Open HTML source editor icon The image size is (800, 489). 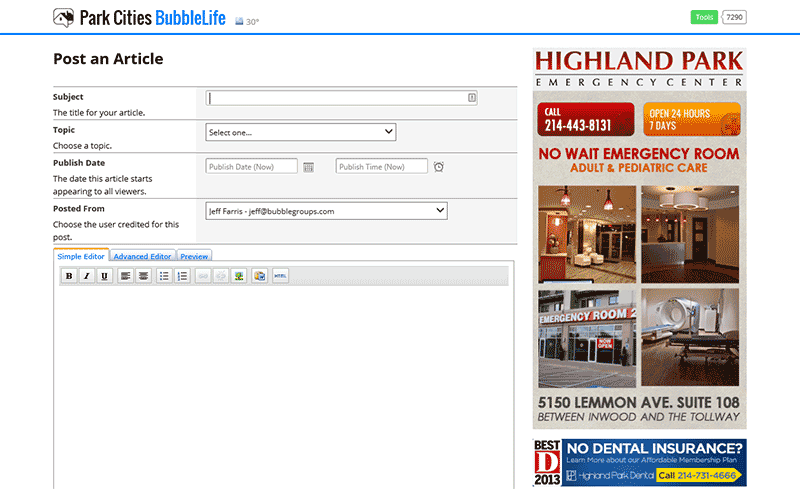click(280, 276)
